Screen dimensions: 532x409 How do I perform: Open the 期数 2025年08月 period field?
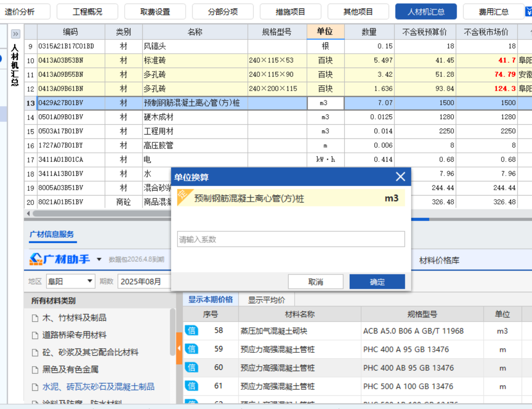(x=144, y=281)
